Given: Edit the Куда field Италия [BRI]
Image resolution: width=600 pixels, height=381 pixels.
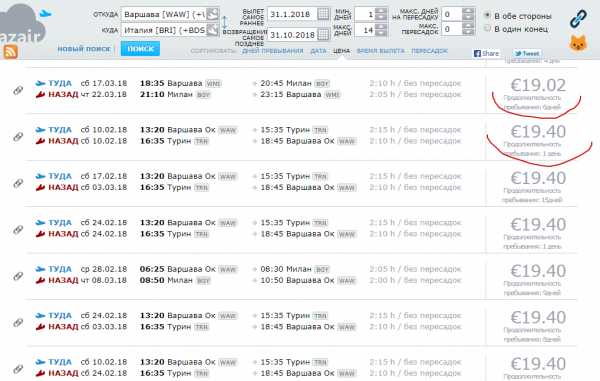Looking at the screenshot, I should (x=164, y=30).
